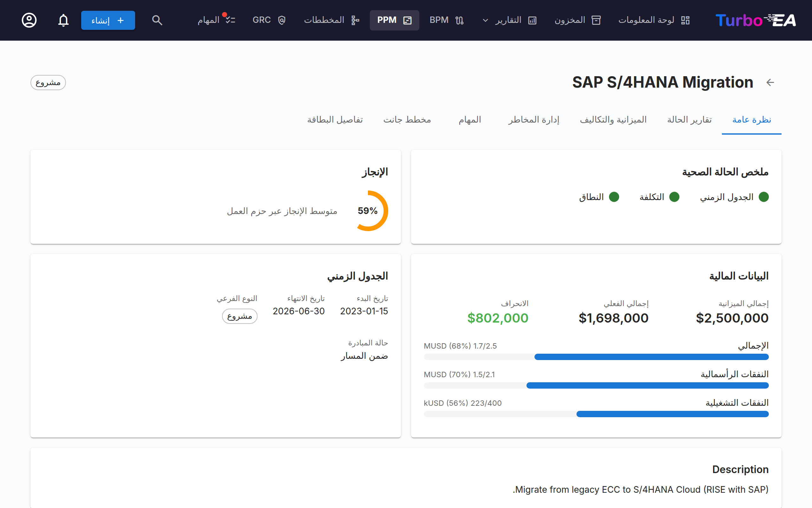Open المهام in the top navigation
This screenshot has height=508, width=812.
tap(216, 20)
